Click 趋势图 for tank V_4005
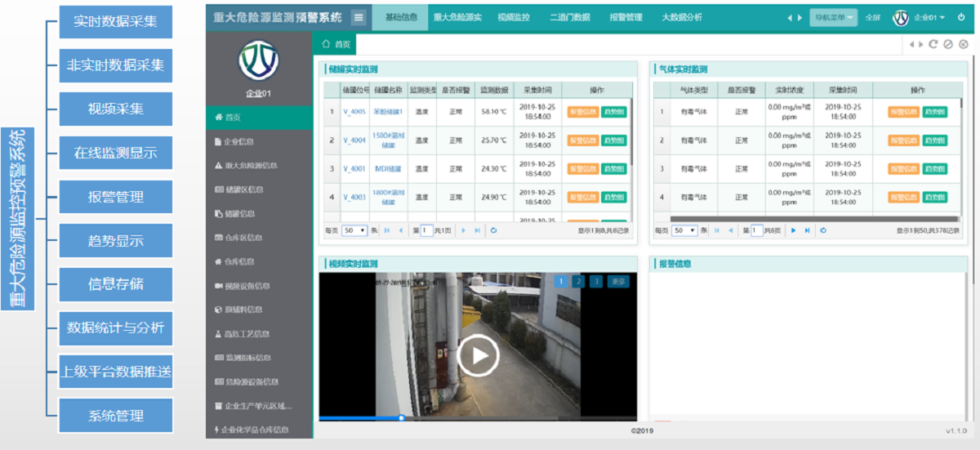Screen dimensions: 980x450 pos(614,112)
